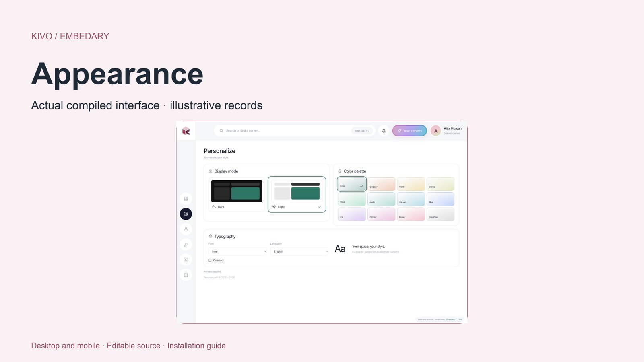Choose the Copper color palette
The width and height of the screenshot is (644, 362).
click(381, 184)
